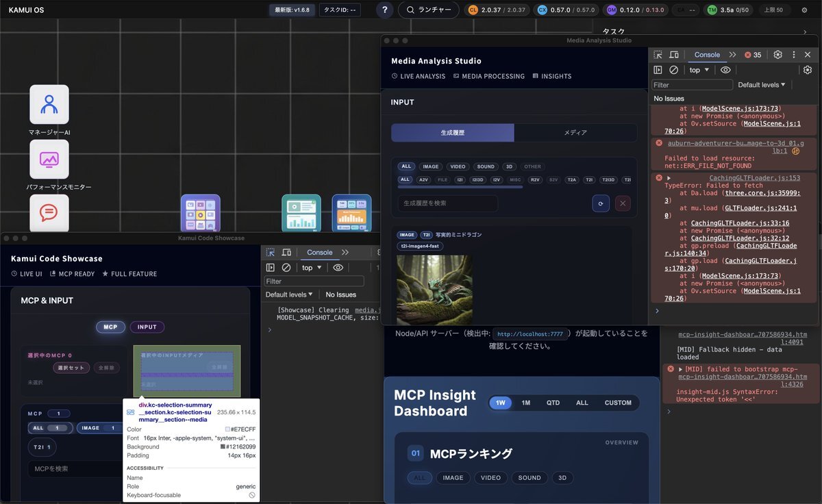Click the refresh button beside 生成履歴 search
Image resolution: width=822 pixels, height=504 pixels.
tap(601, 203)
